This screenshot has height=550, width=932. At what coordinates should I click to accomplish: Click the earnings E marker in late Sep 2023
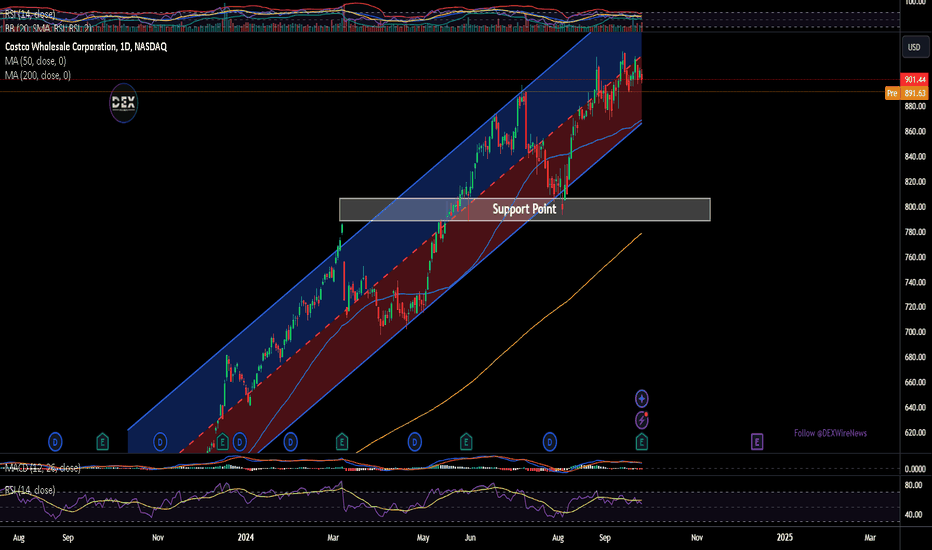click(x=103, y=442)
